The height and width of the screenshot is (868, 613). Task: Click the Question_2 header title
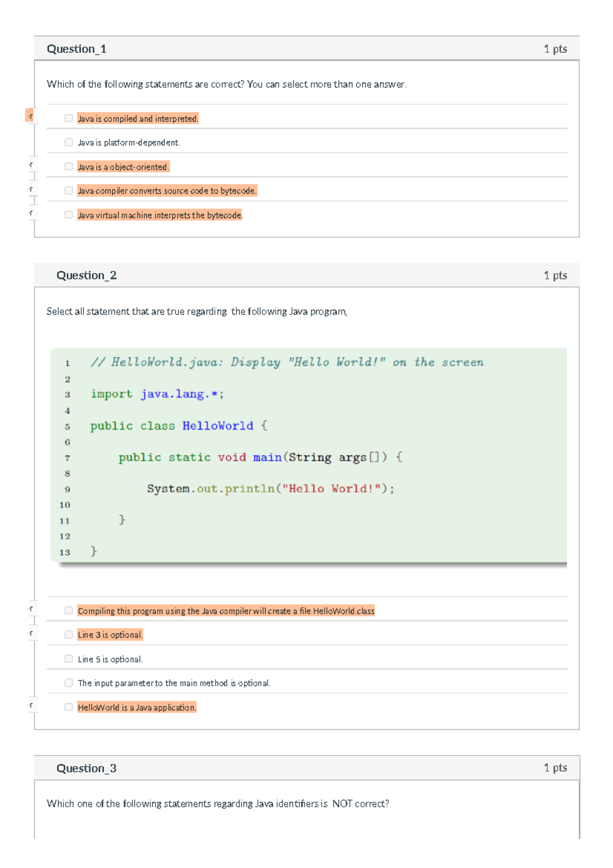point(86,276)
